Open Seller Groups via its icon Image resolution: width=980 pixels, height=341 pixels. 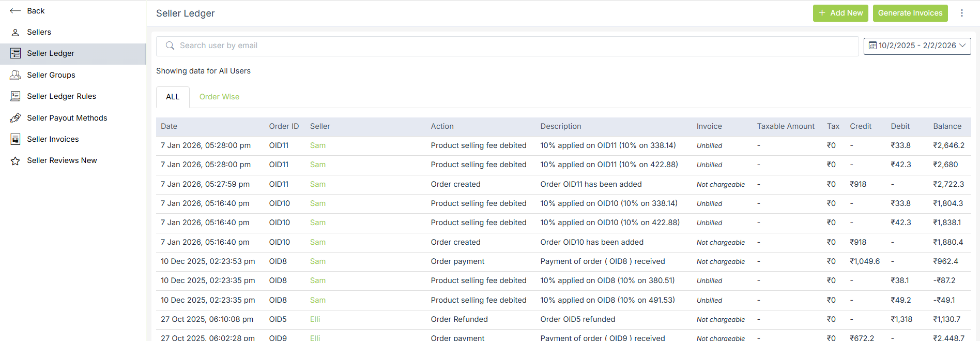tap(16, 75)
